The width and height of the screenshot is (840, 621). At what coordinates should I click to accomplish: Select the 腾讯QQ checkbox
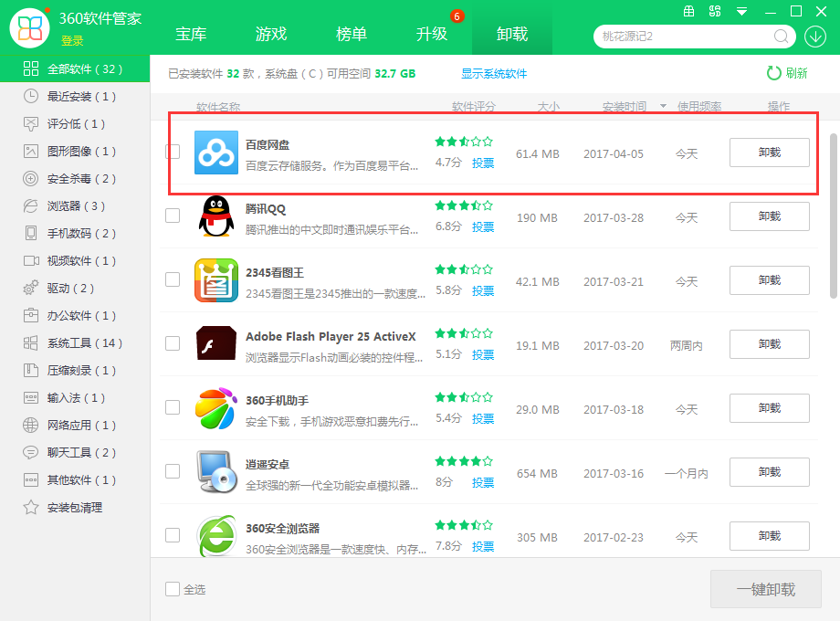[172, 216]
